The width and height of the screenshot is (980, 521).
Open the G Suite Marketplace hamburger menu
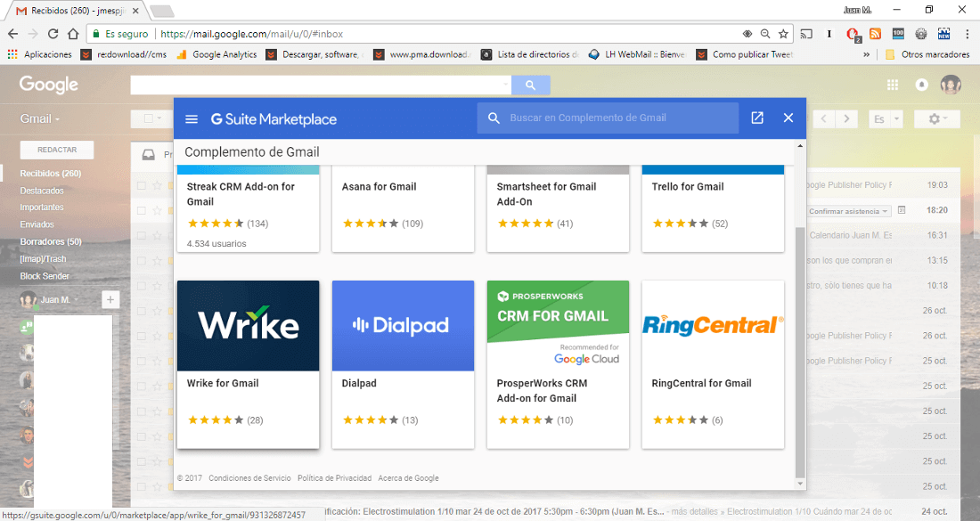tap(192, 118)
